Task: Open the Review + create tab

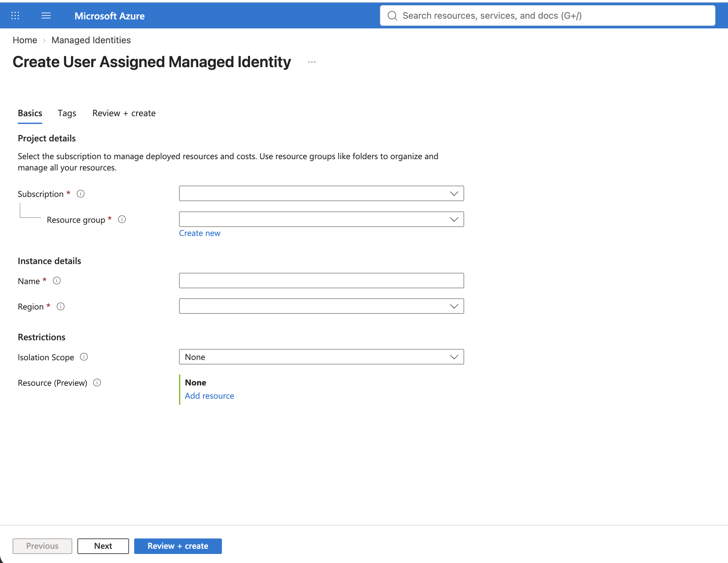Action: [124, 113]
